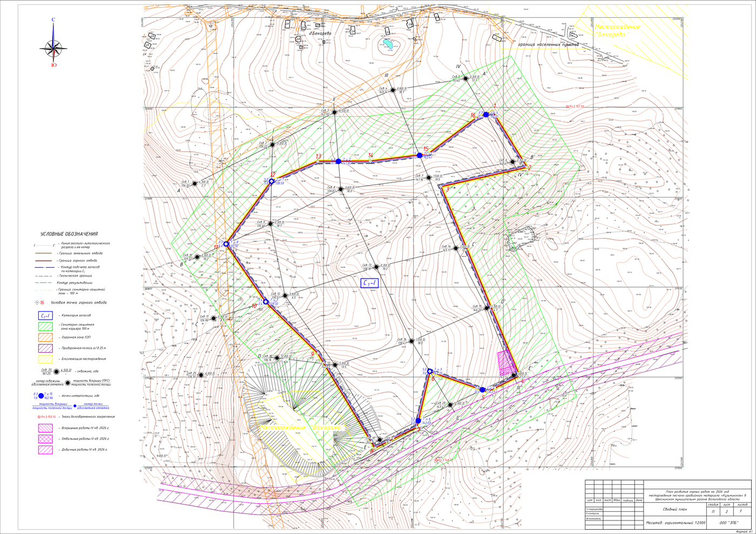Click the magenta swatch Вскрышные работы IV кв. 2026
The height and width of the screenshot is (534, 756).
(x=45, y=428)
